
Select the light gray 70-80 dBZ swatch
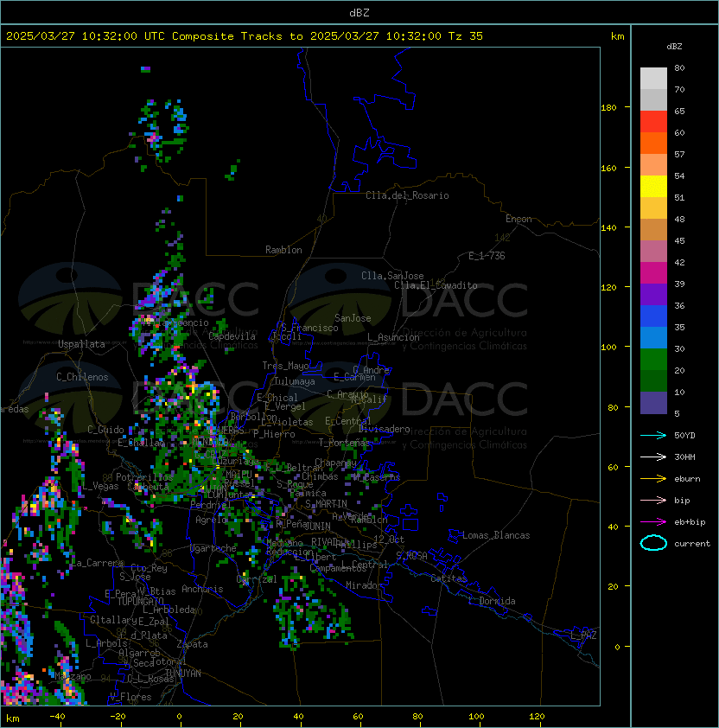653,78
